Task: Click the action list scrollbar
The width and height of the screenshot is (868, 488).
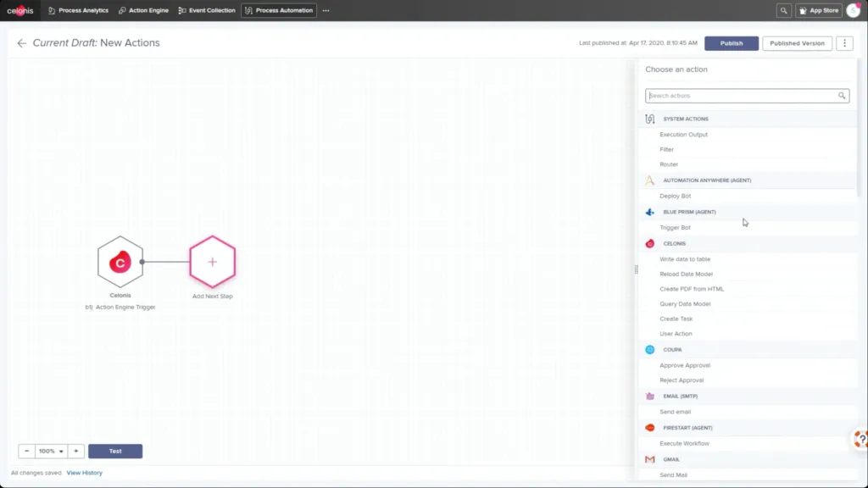Action: coord(859,127)
